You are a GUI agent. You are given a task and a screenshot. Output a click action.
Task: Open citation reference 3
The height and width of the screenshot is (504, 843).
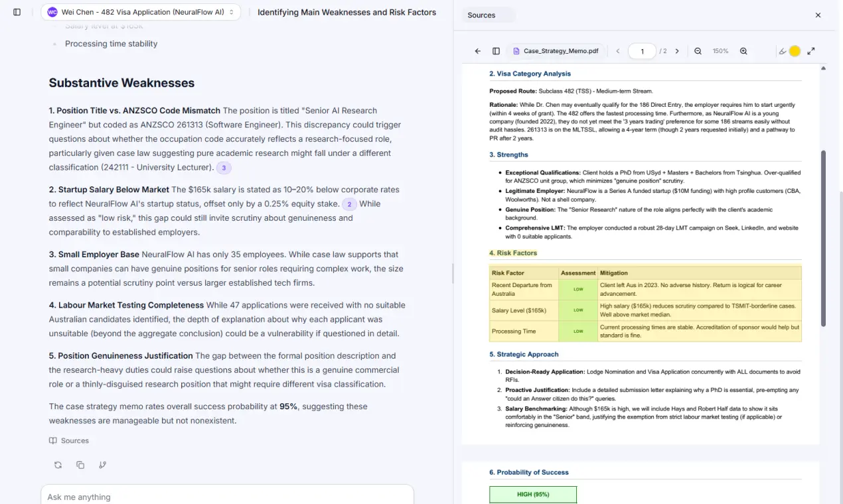[224, 168]
